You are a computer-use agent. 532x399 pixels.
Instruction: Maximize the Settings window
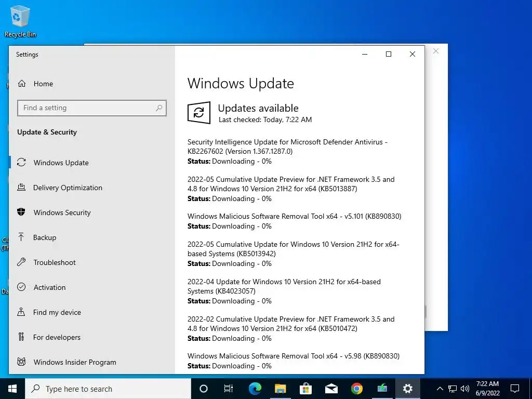pyautogui.click(x=389, y=54)
